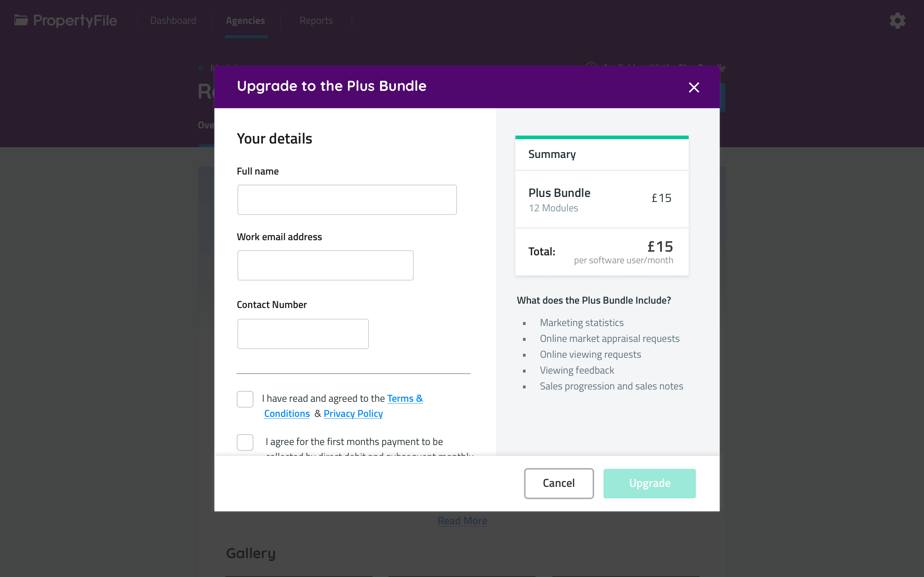Click the back arrow icon behind dialog
924x577 pixels.
tap(202, 68)
